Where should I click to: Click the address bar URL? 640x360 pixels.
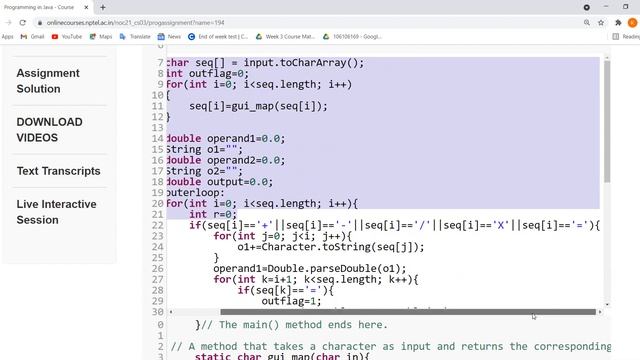[136, 23]
